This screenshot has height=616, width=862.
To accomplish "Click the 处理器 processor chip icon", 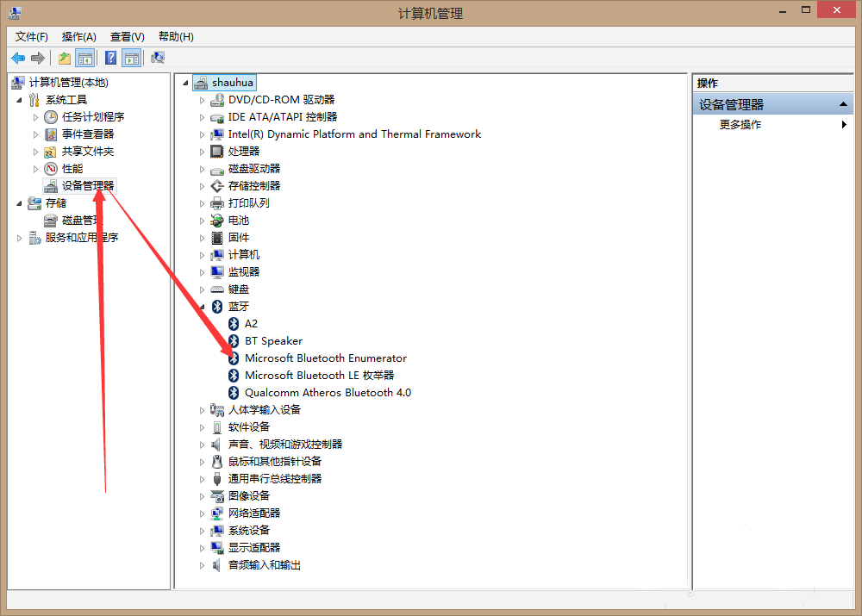I will click(x=217, y=151).
